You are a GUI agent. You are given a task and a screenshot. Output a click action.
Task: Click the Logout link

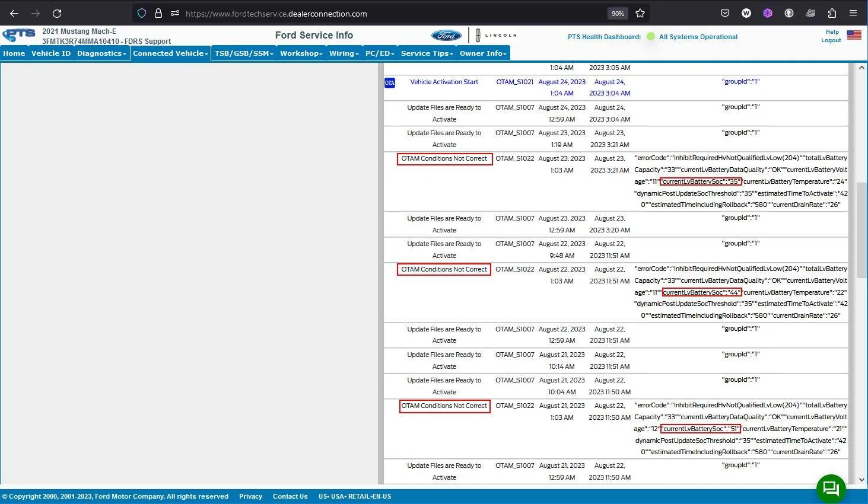(x=831, y=40)
